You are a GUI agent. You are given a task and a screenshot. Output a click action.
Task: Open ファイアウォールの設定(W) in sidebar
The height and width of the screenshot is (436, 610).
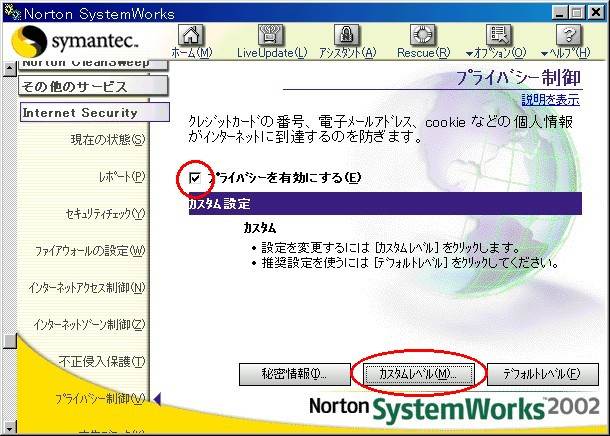[x=90, y=251]
